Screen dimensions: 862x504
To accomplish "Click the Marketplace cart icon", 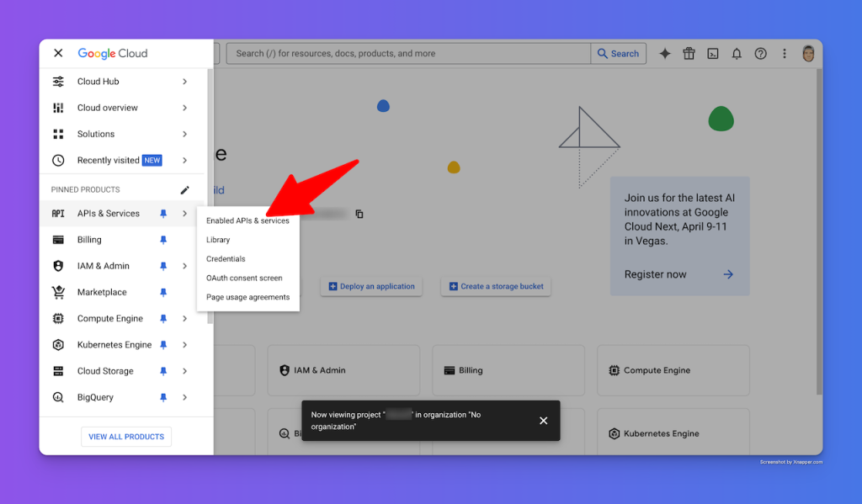I will coord(58,292).
